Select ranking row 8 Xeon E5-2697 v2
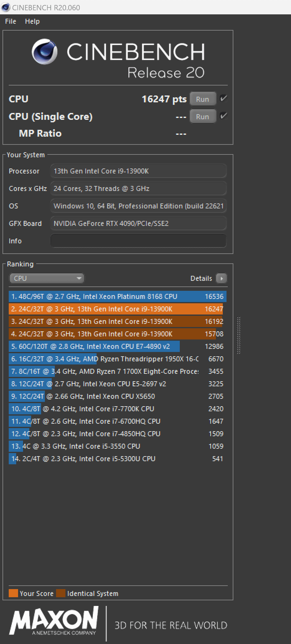The width and height of the screenshot is (291, 644). coord(117,384)
